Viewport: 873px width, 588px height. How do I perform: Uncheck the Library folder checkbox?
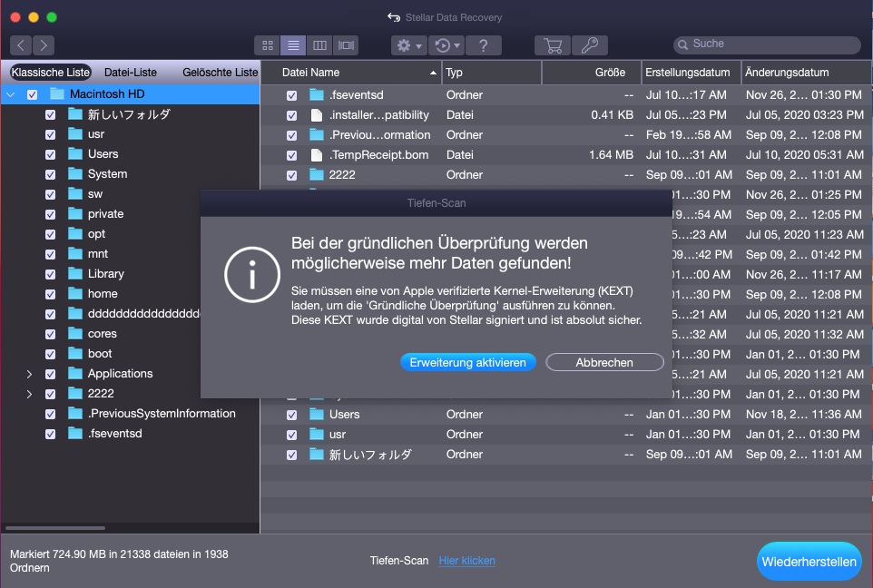pyautogui.click(x=50, y=275)
